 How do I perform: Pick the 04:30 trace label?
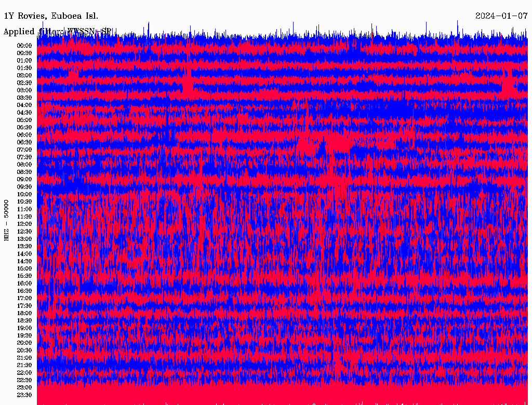[24, 113]
